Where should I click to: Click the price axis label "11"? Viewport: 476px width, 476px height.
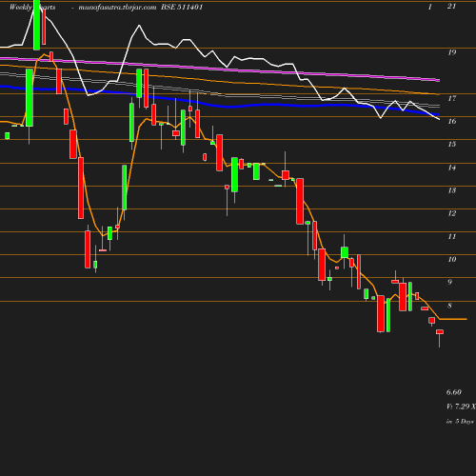click(x=452, y=236)
